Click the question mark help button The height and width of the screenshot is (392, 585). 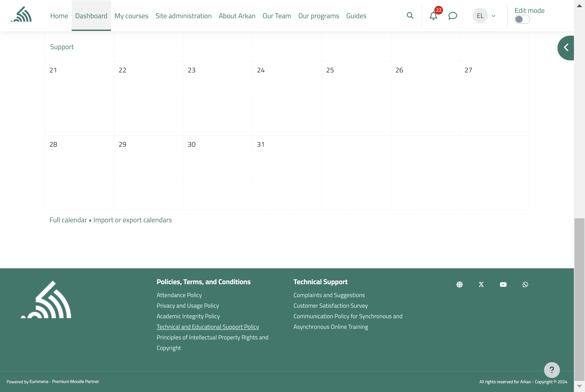pyautogui.click(x=552, y=370)
